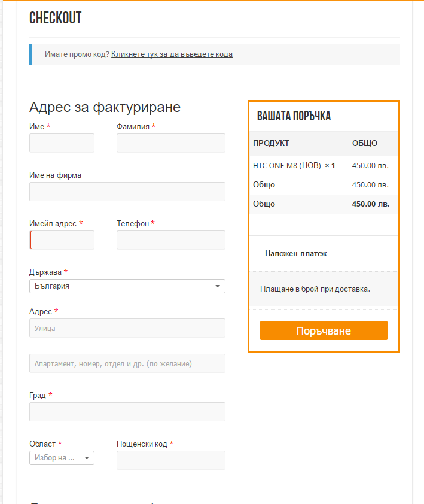
Task: Click the 'Адрес за фактуриране' heading
Action: [105, 107]
